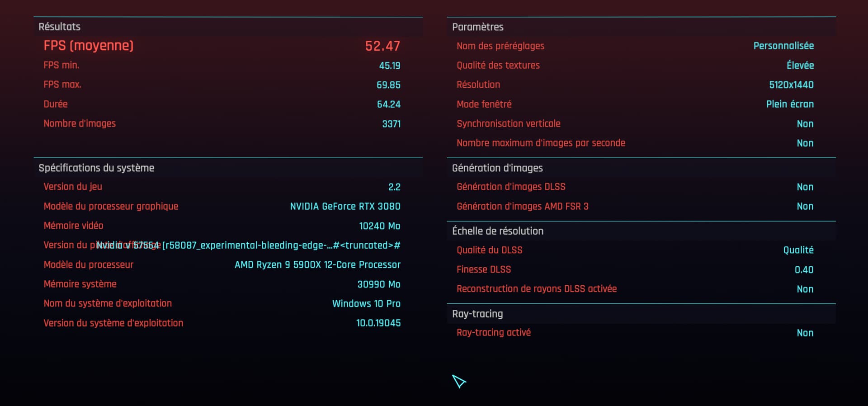868x406 pixels.
Task: Select the Finesse DLSS 0.40 value
Action: pos(804,269)
